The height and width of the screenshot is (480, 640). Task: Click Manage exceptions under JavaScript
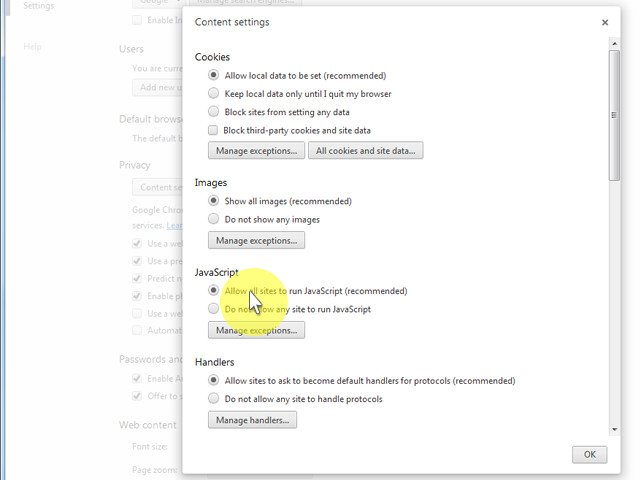(256, 330)
